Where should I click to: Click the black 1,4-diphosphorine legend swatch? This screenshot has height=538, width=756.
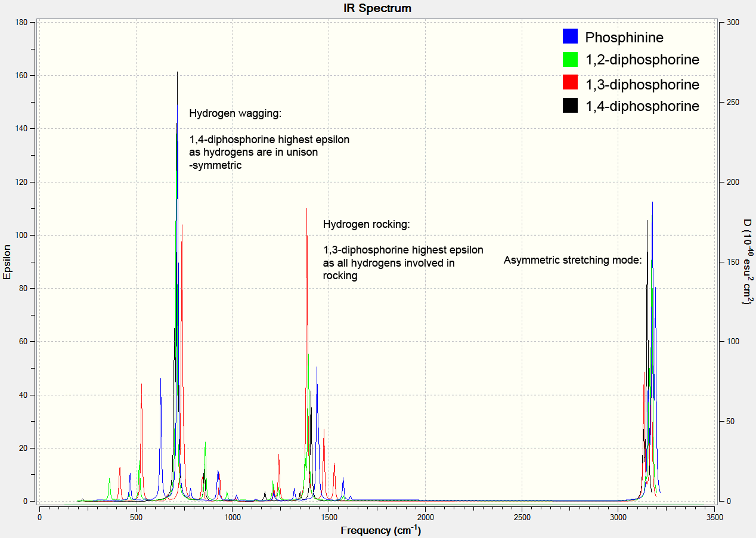571,106
